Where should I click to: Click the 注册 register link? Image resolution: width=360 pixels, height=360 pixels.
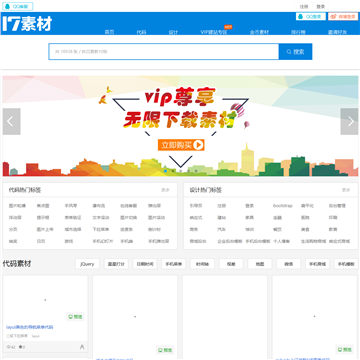coord(304,6)
